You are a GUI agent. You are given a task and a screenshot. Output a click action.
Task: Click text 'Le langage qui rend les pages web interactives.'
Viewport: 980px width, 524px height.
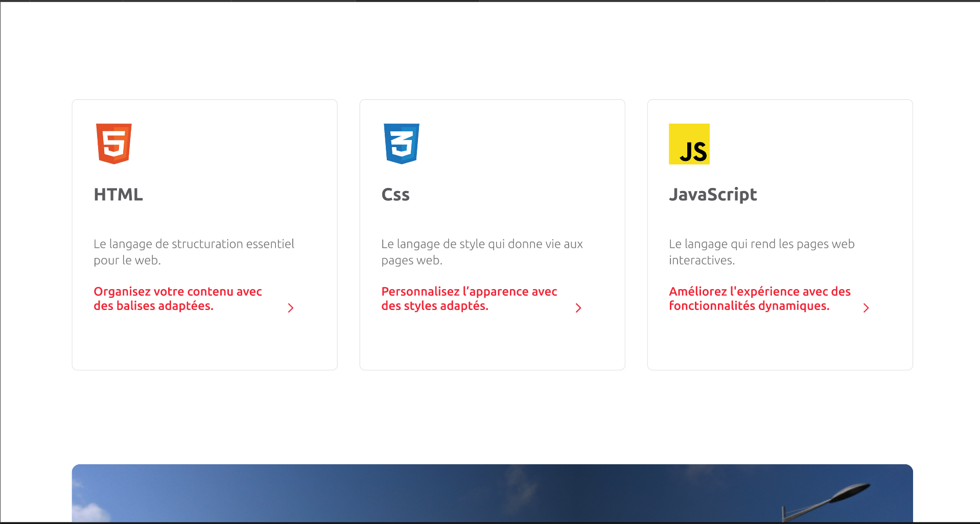[762, 252]
